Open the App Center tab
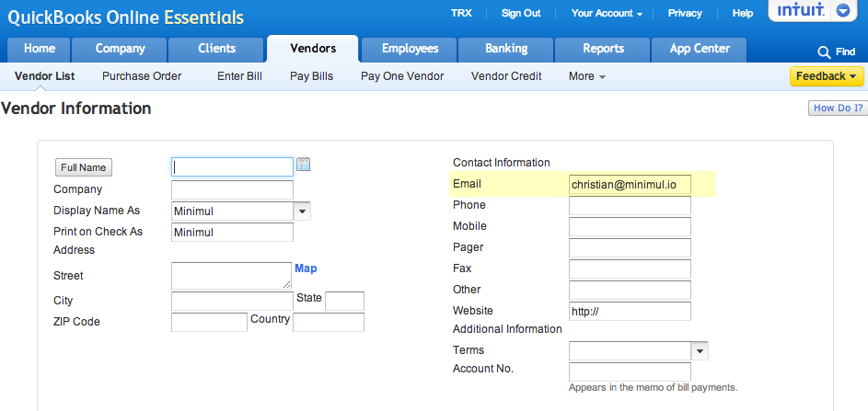Image resolution: width=868 pixels, height=411 pixels. click(x=700, y=49)
